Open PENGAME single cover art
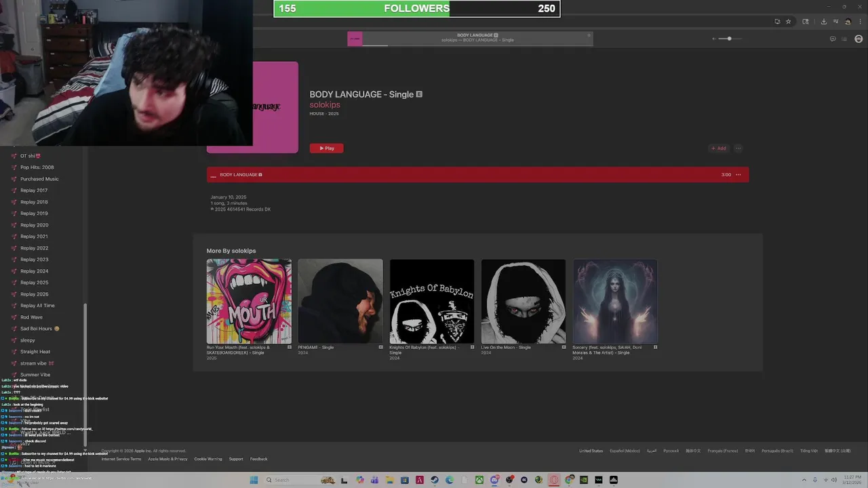This screenshot has height=488, width=868. 340,301
